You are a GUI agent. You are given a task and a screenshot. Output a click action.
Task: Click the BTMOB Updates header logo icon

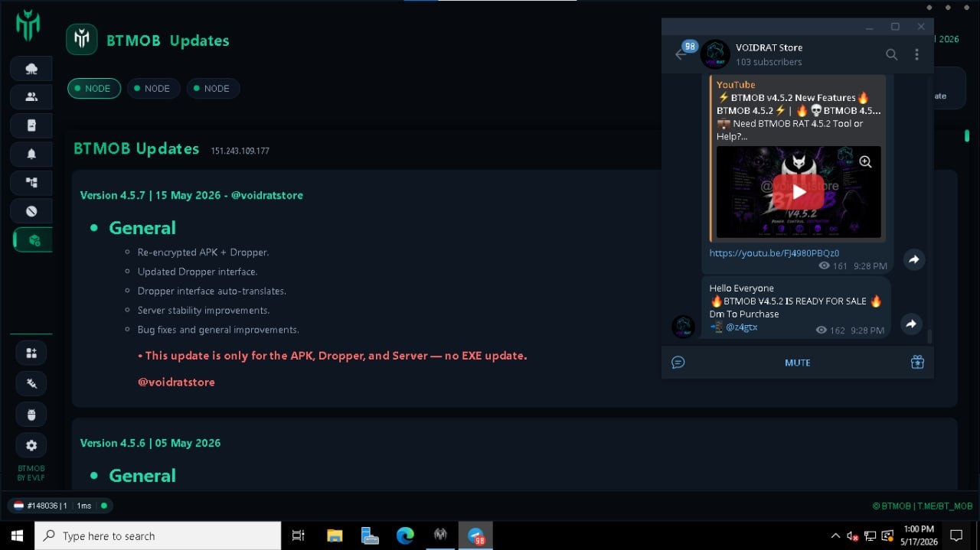(x=82, y=40)
